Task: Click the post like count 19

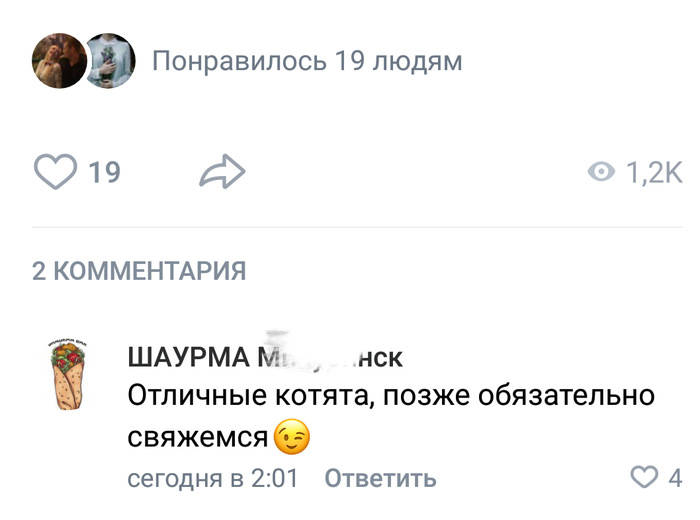Action: [x=104, y=173]
